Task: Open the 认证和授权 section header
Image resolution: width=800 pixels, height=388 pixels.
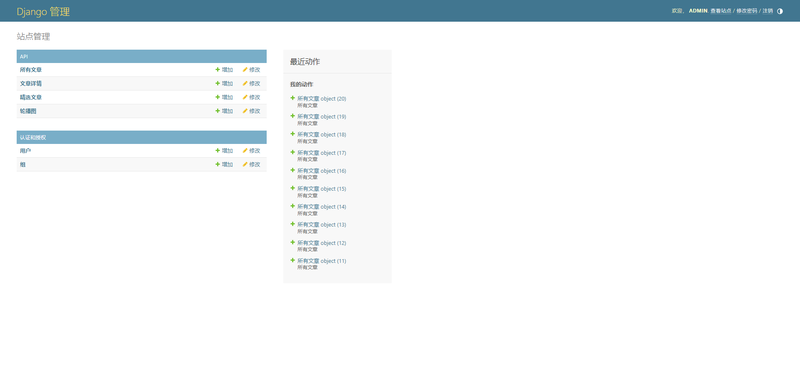Action: (x=33, y=137)
